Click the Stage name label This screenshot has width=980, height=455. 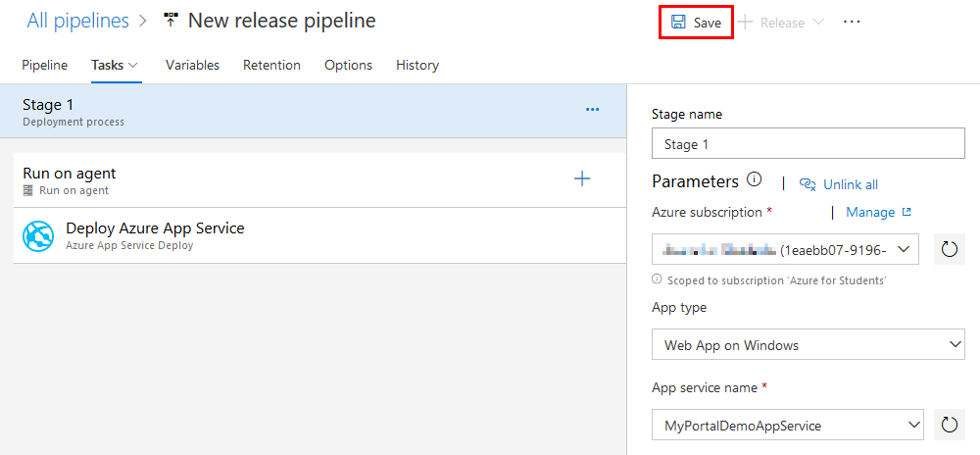687,115
